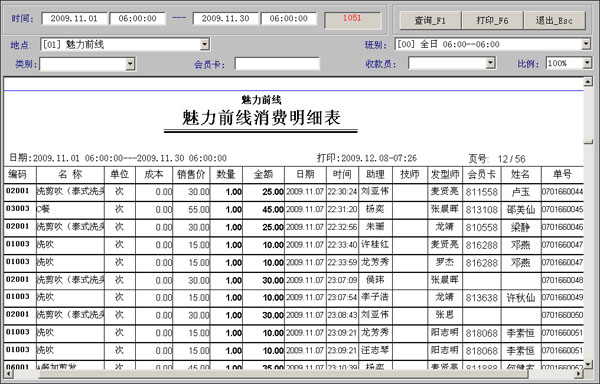Open the 比例 zoom ratio dropdown
600x384 pixels.
[587, 63]
